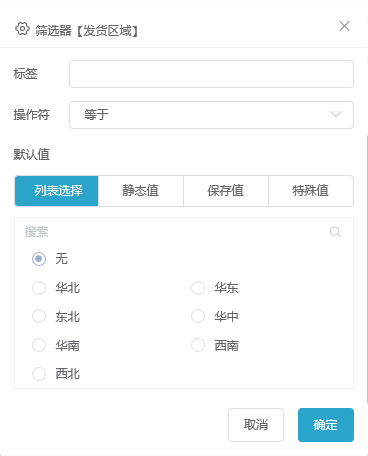
Task: Select the 无 radio option
Action: point(39,259)
